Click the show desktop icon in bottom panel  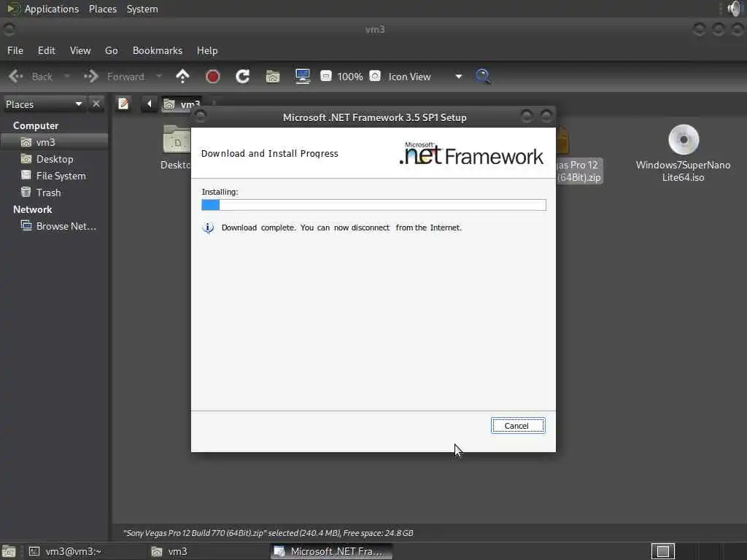pyautogui.click(x=9, y=551)
